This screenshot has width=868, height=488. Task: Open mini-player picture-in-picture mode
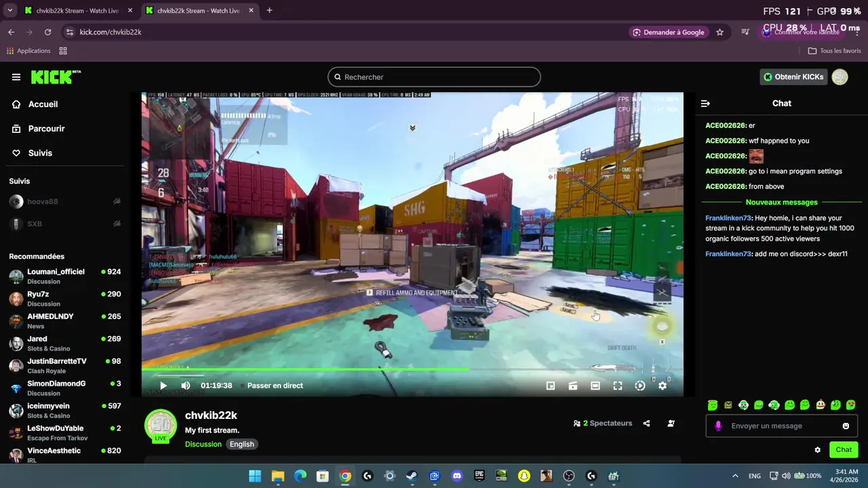pos(551,386)
